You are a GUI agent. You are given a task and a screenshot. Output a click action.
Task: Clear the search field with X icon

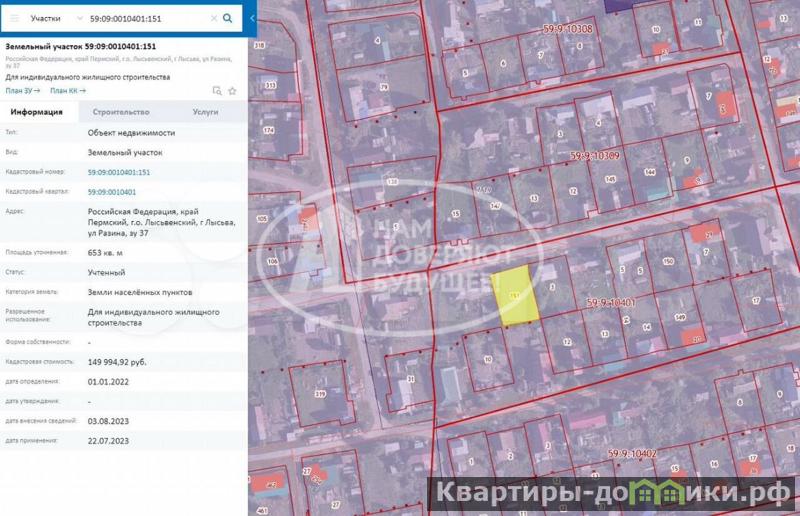213,18
